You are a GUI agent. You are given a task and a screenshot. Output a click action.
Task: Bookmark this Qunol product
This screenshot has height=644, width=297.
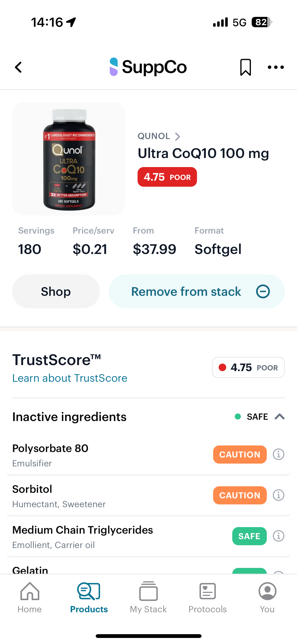coord(245,67)
